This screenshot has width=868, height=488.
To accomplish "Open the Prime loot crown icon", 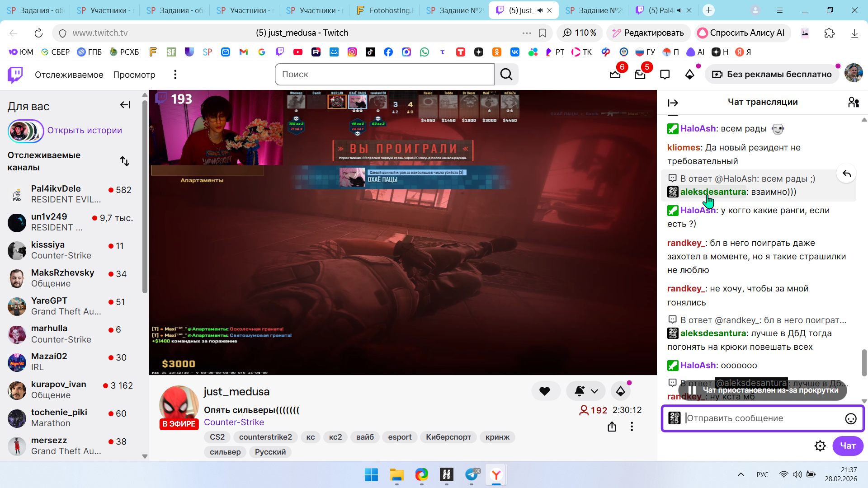I will 615,75.
